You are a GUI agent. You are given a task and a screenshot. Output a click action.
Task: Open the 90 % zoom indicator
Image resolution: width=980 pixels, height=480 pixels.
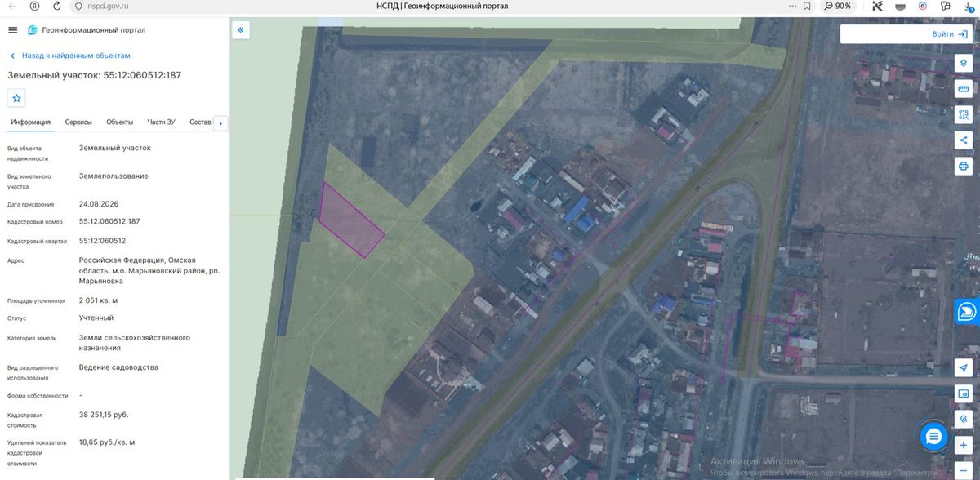pos(838,6)
